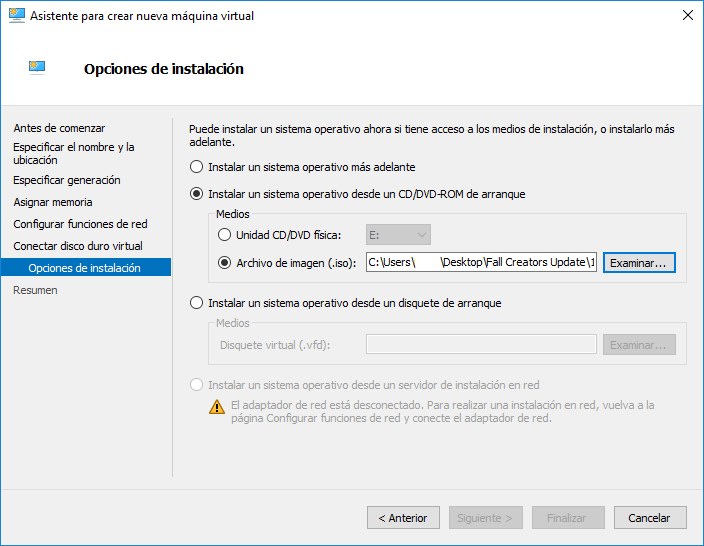Cancel the wizard with Cancelar
This screenshot has width=704, height=546.
pos(650,518)
